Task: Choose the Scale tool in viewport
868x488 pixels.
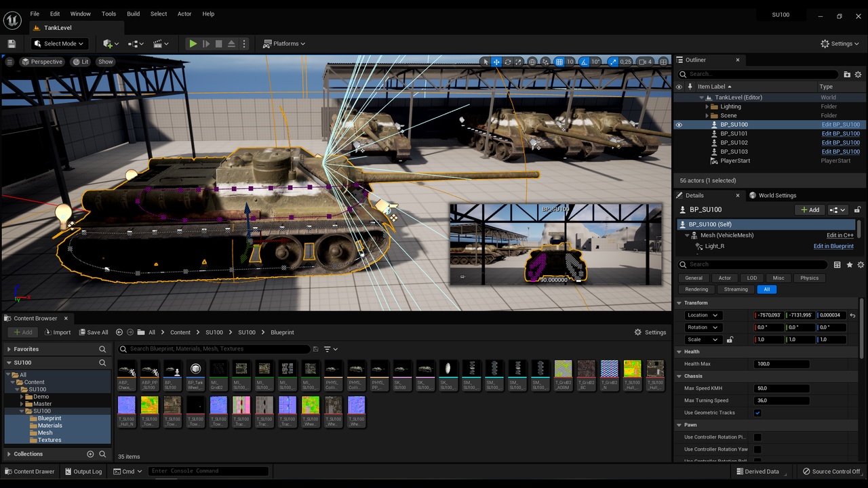Action: click(519, 62)
